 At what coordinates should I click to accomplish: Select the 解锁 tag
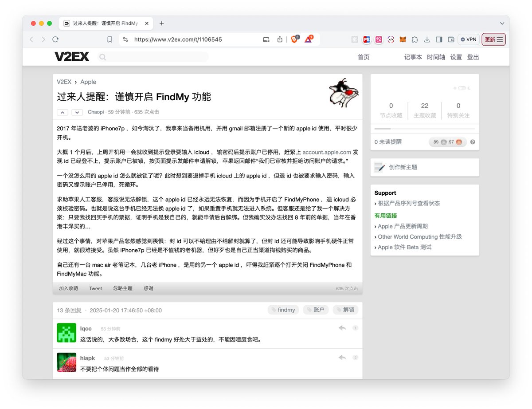(345, 310)
